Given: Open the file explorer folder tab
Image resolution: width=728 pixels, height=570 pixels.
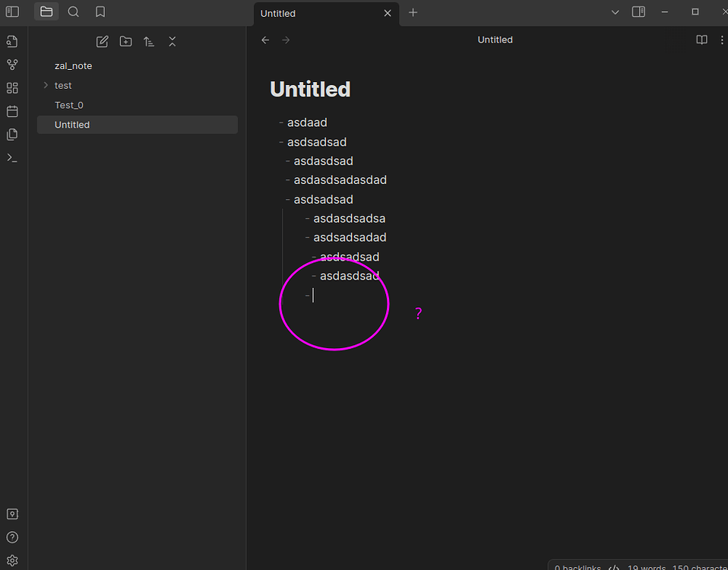Looking at the screenshot, I should tap(46, 12).
